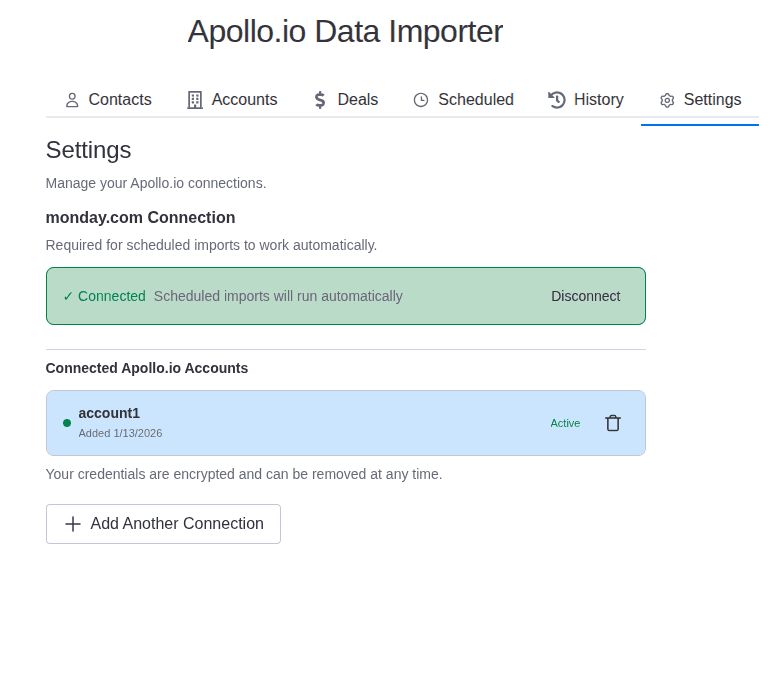Click the clock icon beside Scheduled

click(421, 100)
